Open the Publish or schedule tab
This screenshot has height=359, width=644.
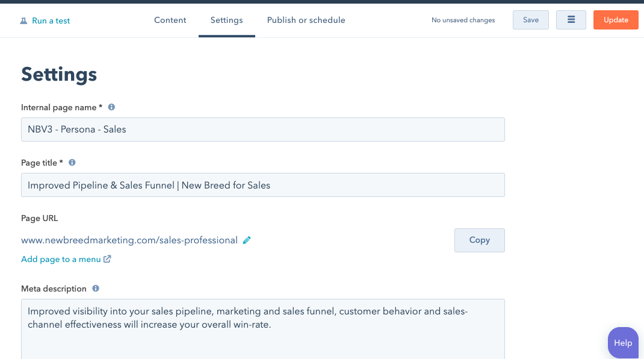coord(306,20)
